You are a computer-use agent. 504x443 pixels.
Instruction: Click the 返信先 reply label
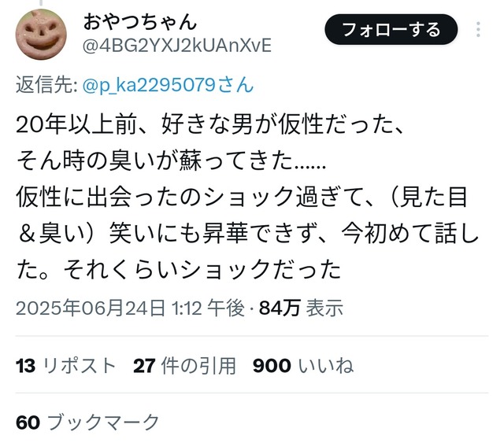47,86
